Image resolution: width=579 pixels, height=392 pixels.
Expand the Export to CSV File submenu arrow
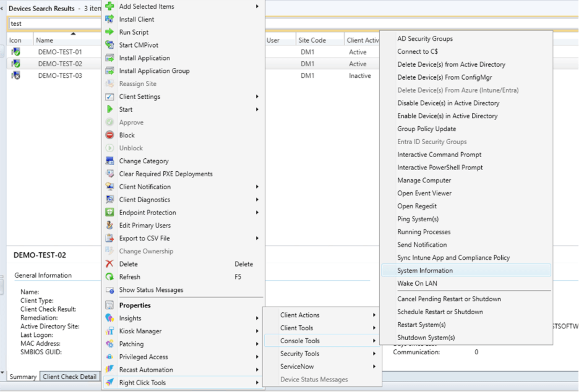pos(257,239)
